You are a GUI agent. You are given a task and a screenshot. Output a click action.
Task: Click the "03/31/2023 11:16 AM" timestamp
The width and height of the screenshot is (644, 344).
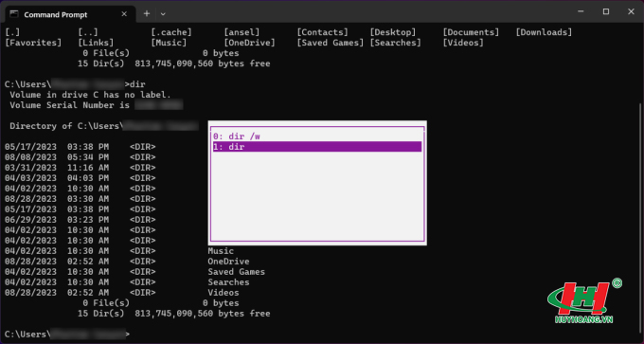pyautogui.click(x=57, y=168)
